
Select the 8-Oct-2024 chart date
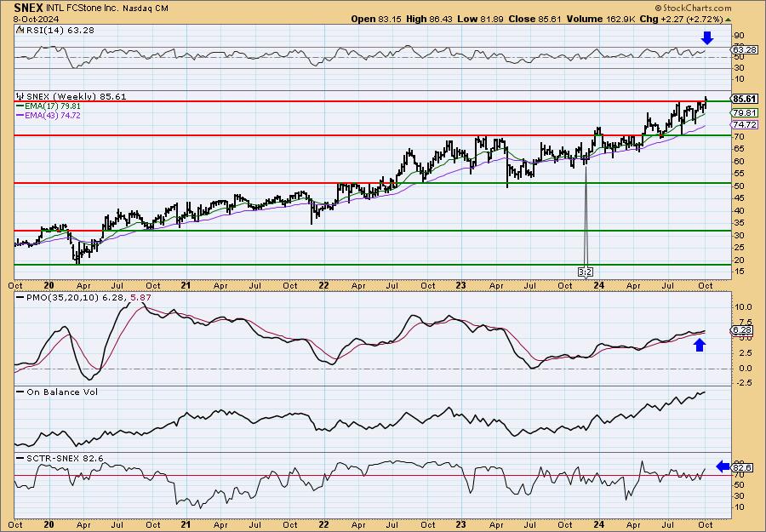pos(36,19)
